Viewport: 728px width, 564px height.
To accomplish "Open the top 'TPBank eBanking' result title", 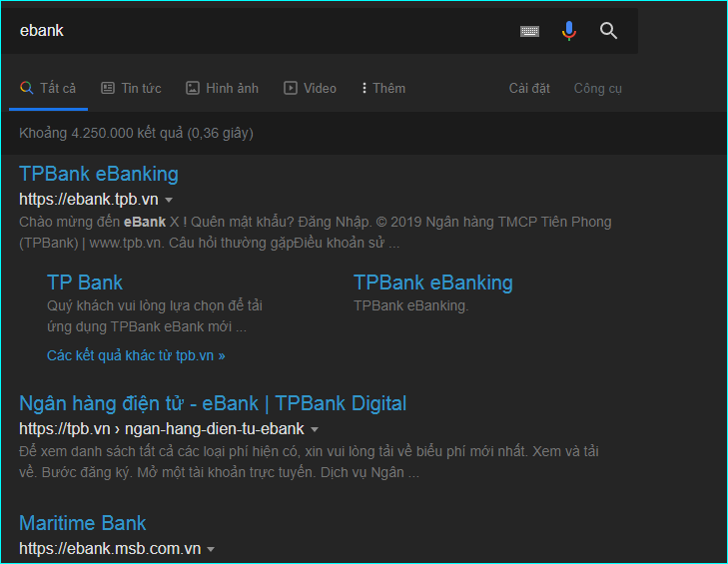I will coord(99,174).
